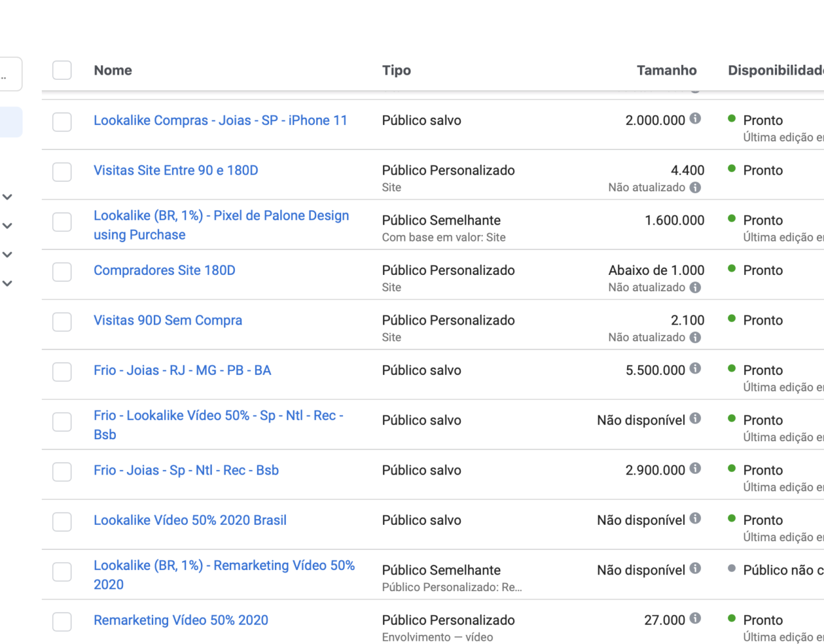
Task: Sort by the Tamanho column header
Action: click(x=666, y=70)
